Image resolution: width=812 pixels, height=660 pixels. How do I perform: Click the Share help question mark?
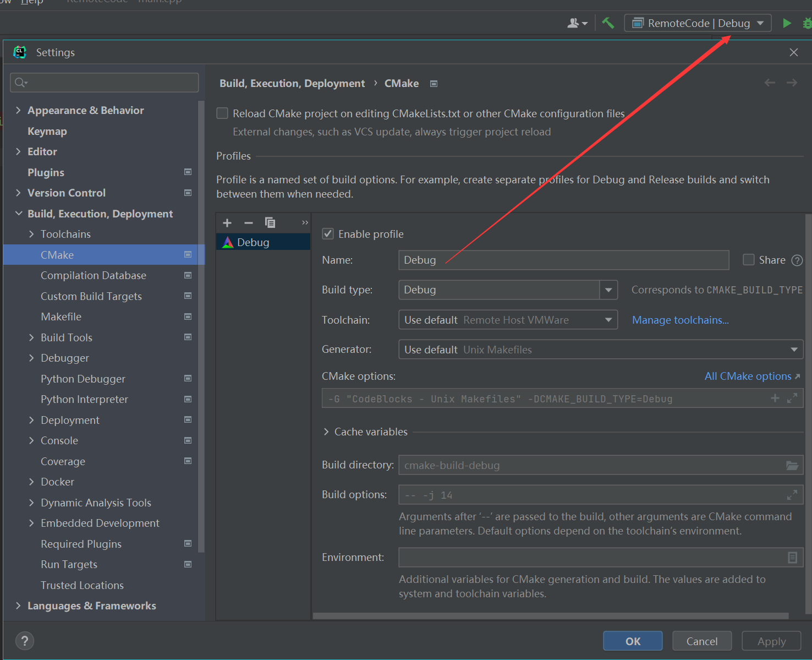click(x=797, y=260)
